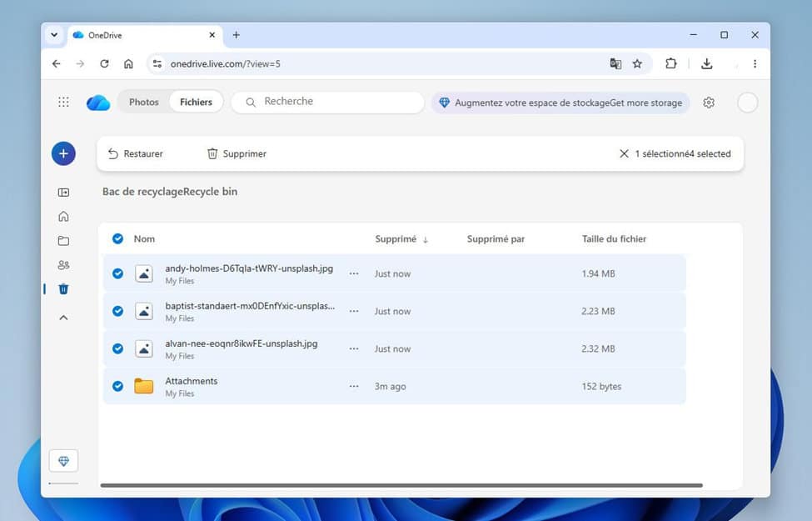The height and width of the screenshot is (521, 812).
Task: Switch to the Photos tab
Action: pos(144,103)
